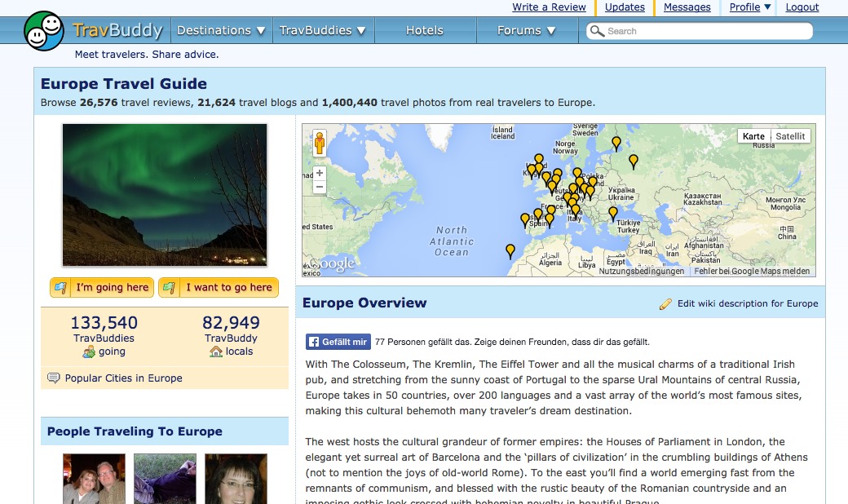Viewport: 848px width, 504px height.
Task: Open the Forums menu
Action: [x=526, y=29]
